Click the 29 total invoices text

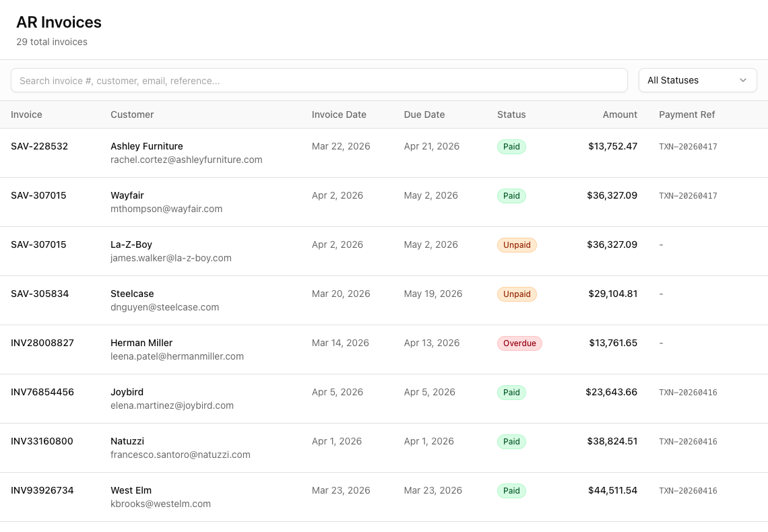click(x=52, y=42)
